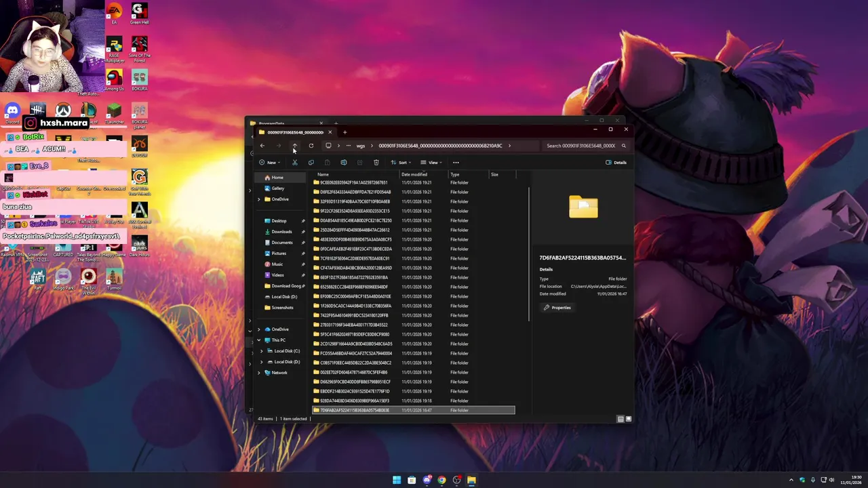Sort by the Type column header
Image resolution: width=868 pixels, height=488 pixels.
pos(468,175)
